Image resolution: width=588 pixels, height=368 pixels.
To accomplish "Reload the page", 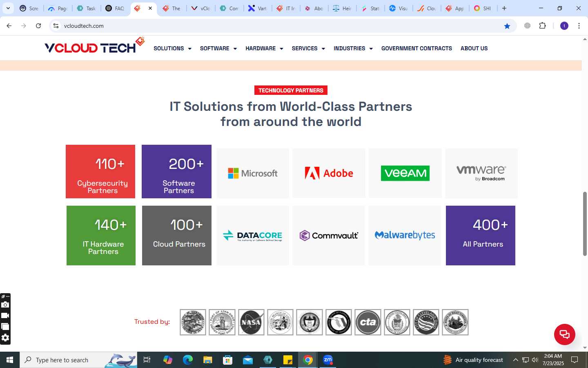I will click(38, 26).
